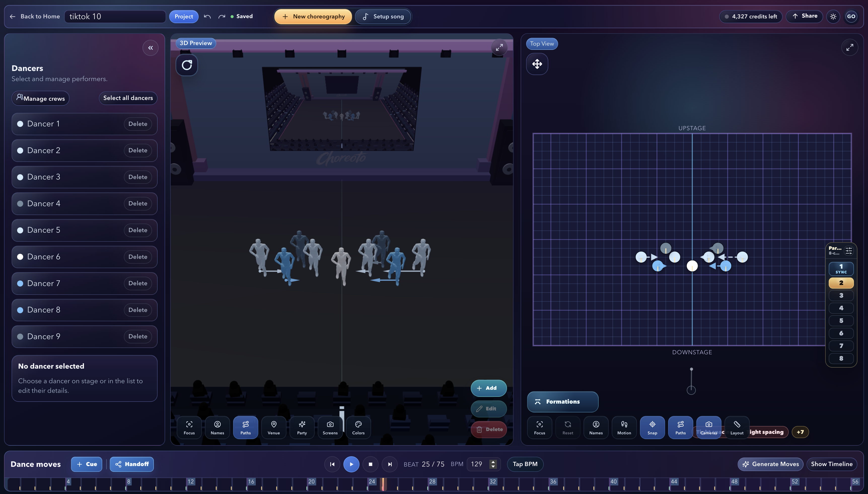Click the undo arrow
The width and height of the screenshot is (868, 494).
pyautogui.click(x=207, y=16)
